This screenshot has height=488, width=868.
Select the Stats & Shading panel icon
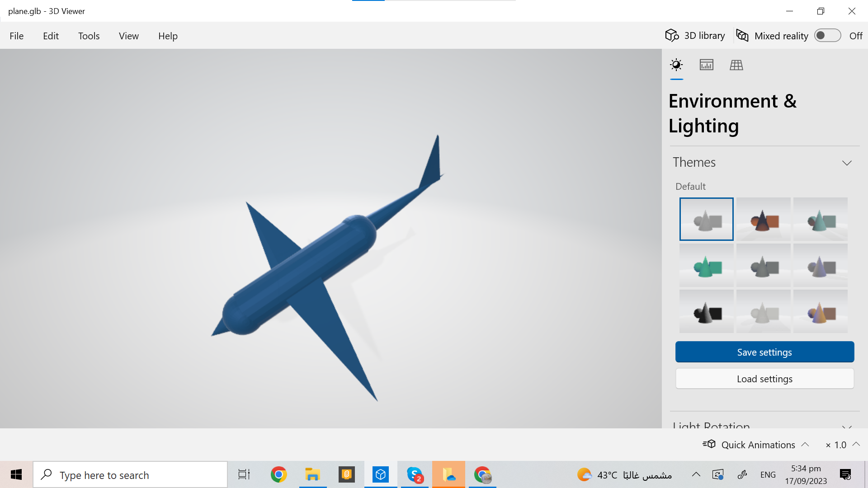(706, 65)
